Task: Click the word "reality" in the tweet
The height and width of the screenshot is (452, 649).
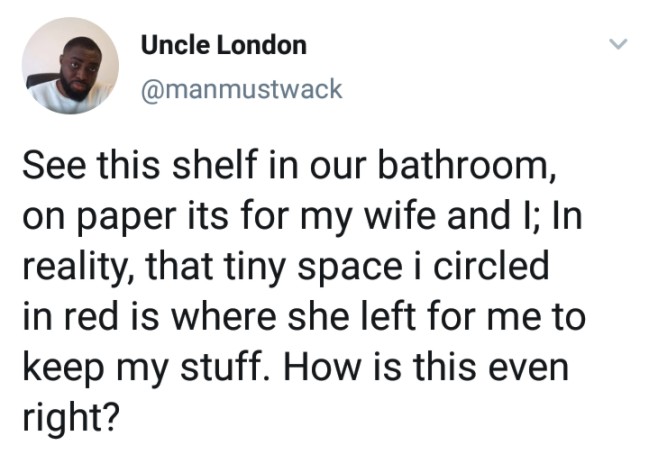Action: [x=75, y=267]
